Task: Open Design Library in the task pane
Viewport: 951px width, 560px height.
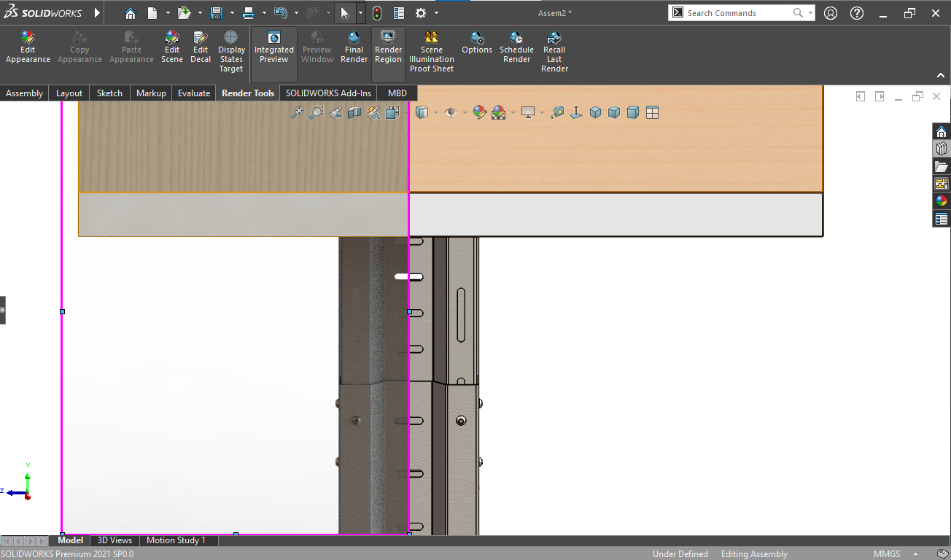Action: [942, 149]
